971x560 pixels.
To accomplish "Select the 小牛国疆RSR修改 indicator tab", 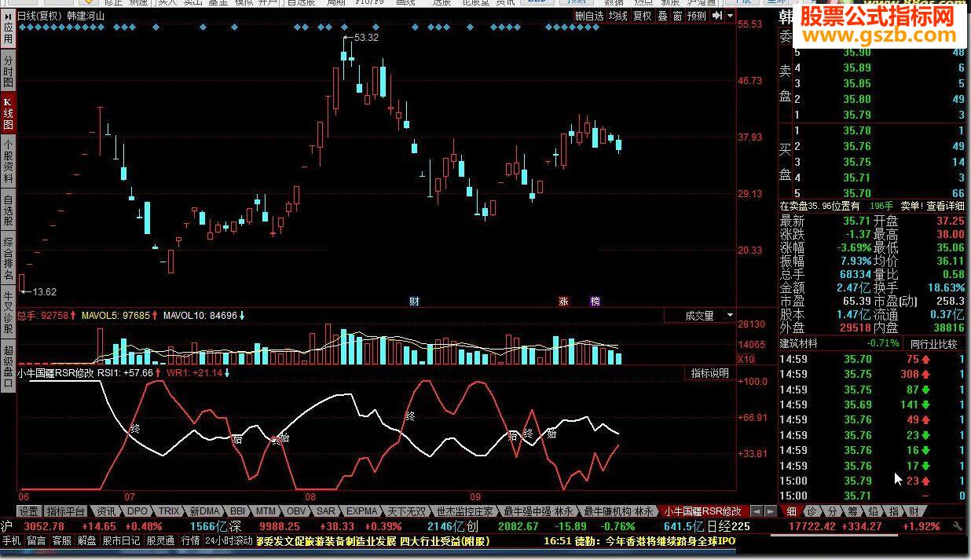I will point(702,511).
